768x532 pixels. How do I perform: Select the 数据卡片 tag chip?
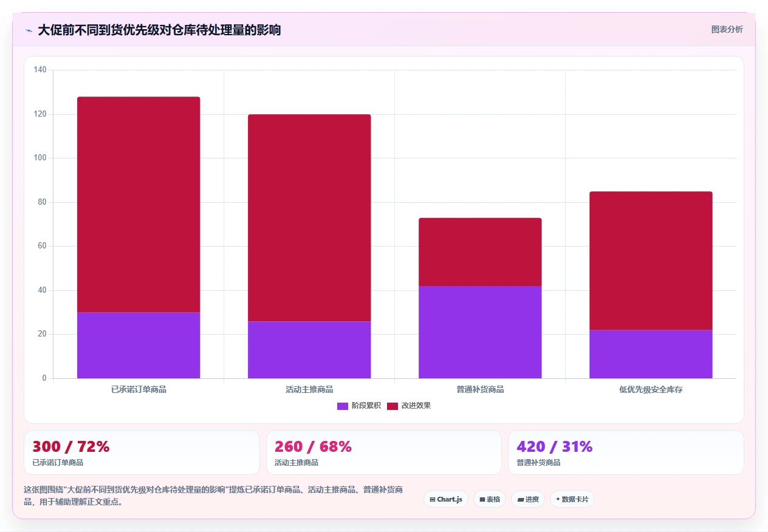coord(572,499)
